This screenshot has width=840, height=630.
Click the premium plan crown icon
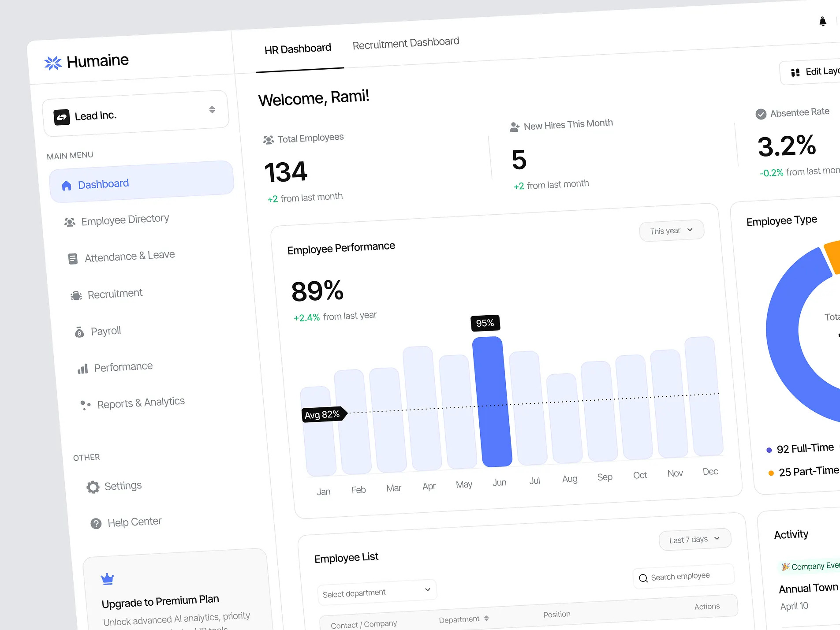click(107, 579)
